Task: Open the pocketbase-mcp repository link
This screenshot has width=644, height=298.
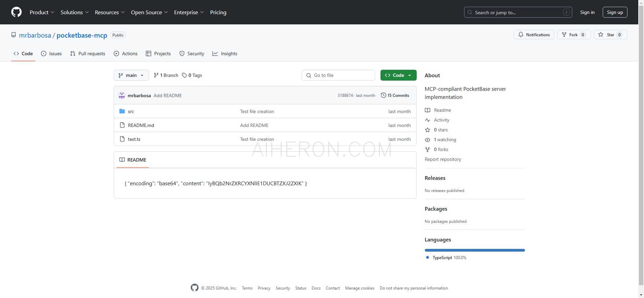Action: 82,35
